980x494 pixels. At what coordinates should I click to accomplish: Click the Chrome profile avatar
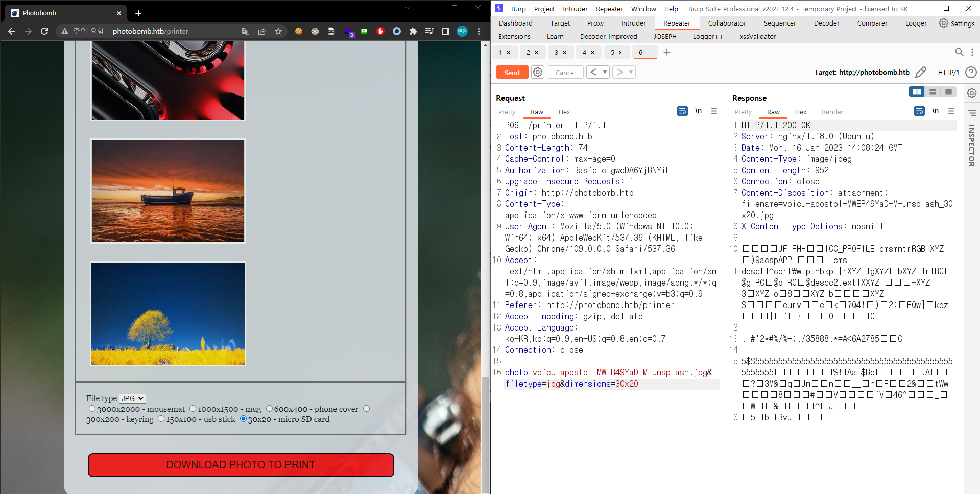click(462, 31)
